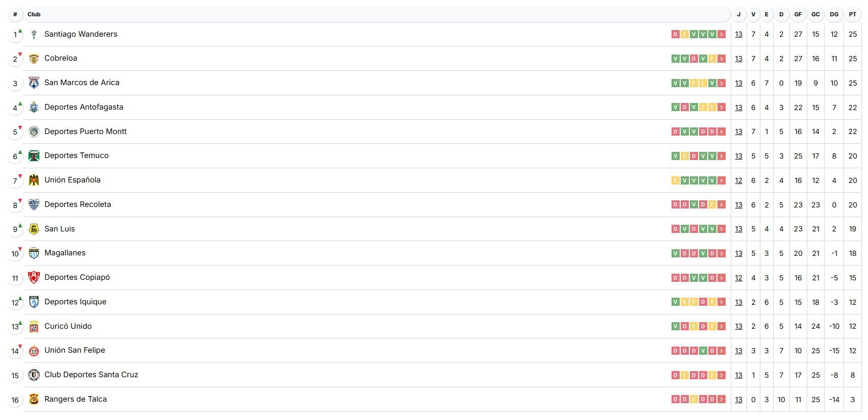Sort table by PT column header
Screen dimensions: 868x420
(x=853, y=14)
